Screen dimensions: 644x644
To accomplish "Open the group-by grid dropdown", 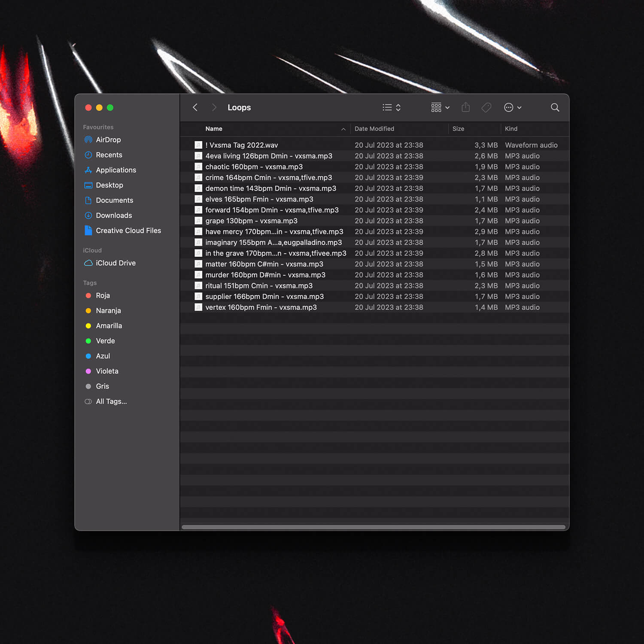I will (x=440, y=107).
